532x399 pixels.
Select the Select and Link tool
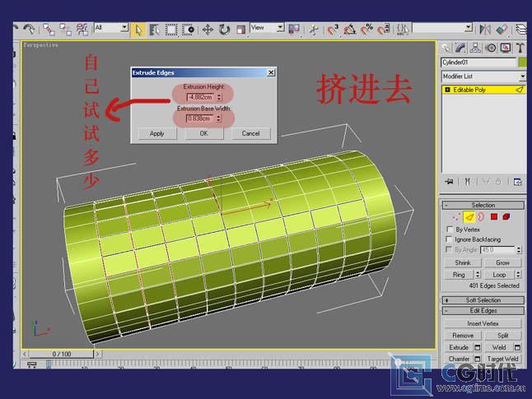pos(49,30)
